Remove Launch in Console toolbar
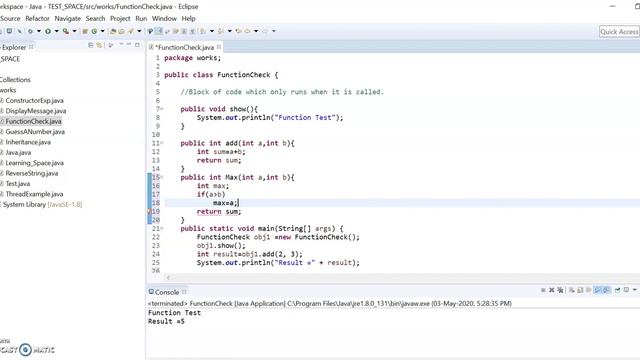 [x=551, y=290]
